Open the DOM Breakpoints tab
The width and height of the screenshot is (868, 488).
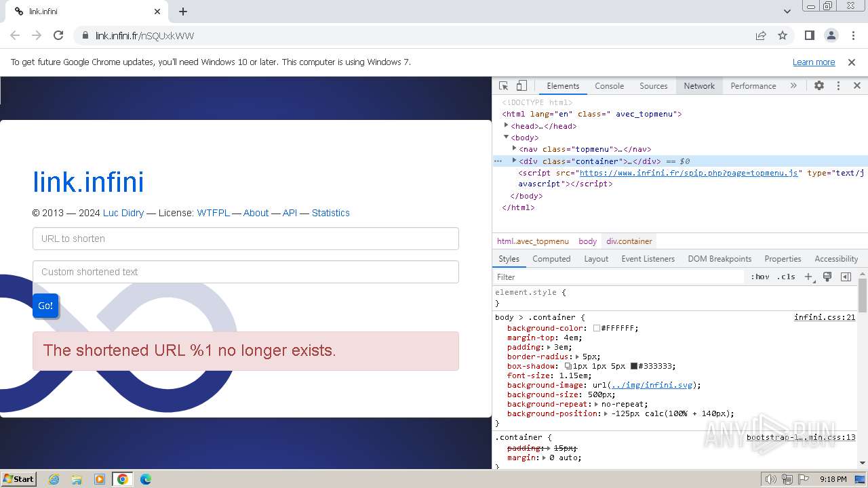pyautogui.click(x=719, y=259)
